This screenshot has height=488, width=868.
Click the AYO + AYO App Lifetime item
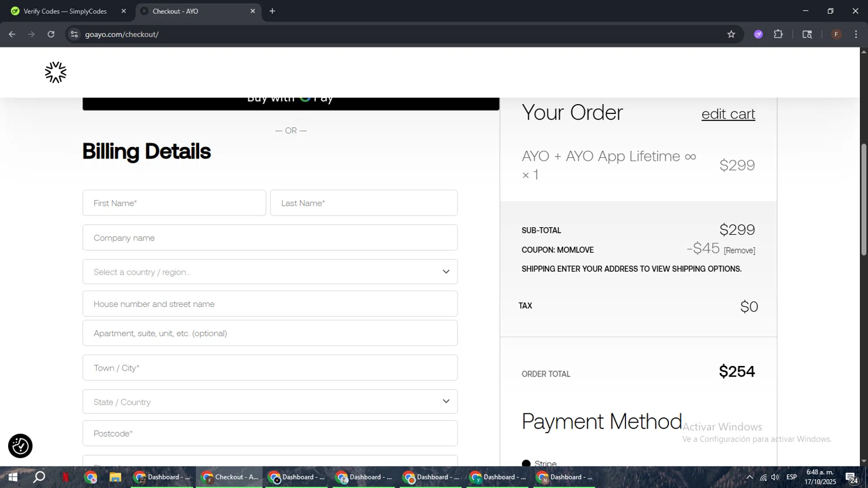pyautogui.click(x=609, y=165)
